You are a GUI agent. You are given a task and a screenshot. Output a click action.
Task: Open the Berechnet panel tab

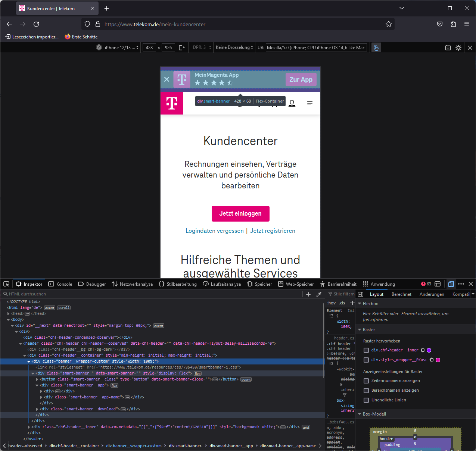401,294
